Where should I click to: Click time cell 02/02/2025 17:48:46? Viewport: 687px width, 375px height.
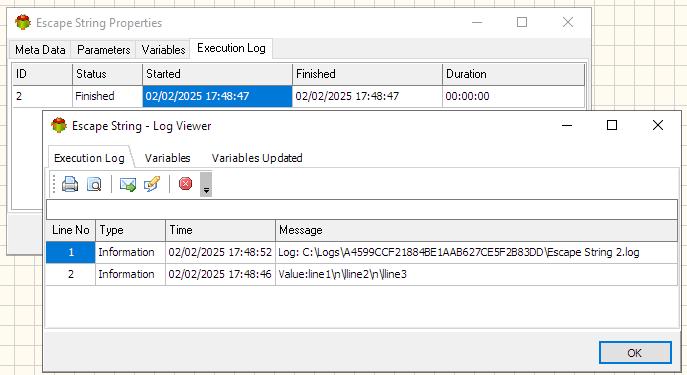[220, 274]
